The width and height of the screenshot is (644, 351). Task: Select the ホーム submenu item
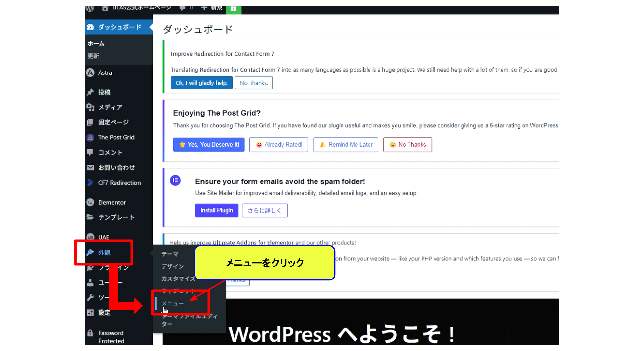(96, 43)
